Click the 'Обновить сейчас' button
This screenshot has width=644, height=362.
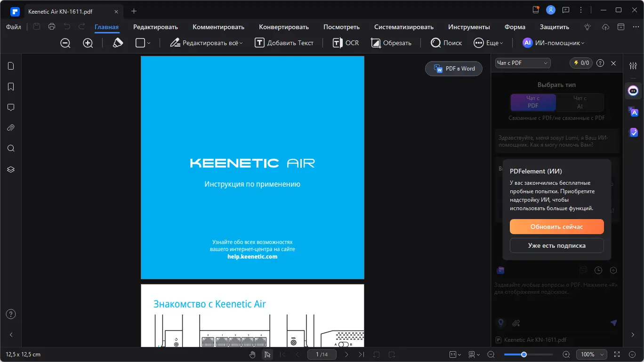(557, 227)
